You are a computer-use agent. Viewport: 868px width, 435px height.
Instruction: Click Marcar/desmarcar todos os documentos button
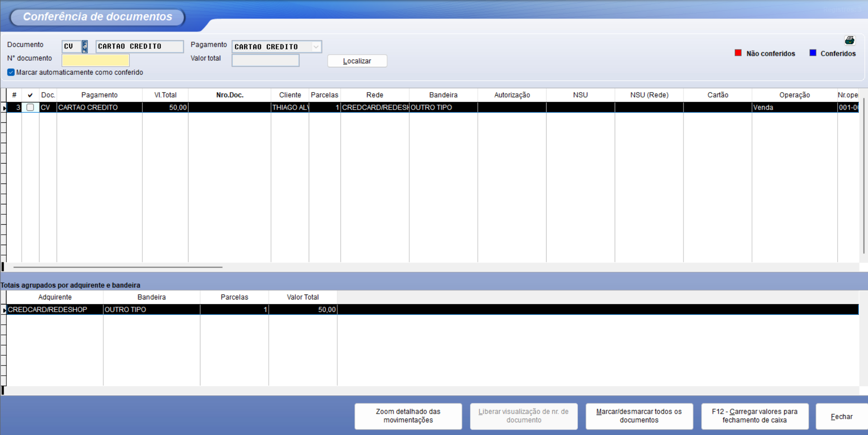click(x=639, y=416)
